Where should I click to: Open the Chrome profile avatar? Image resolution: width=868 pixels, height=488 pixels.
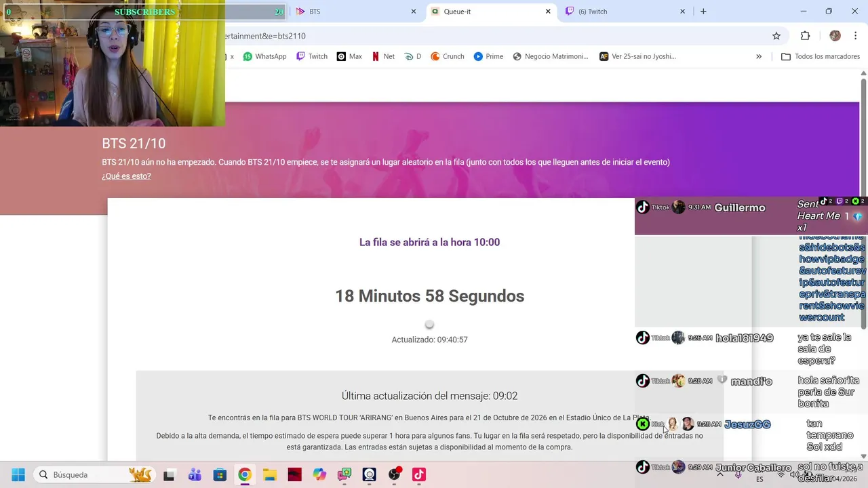coord(835,36)
